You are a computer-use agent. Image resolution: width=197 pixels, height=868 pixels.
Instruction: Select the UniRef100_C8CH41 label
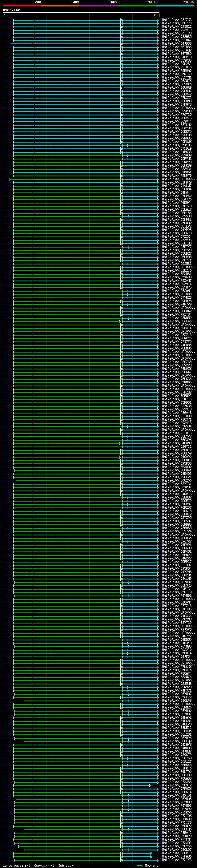[x=177, y=470]
